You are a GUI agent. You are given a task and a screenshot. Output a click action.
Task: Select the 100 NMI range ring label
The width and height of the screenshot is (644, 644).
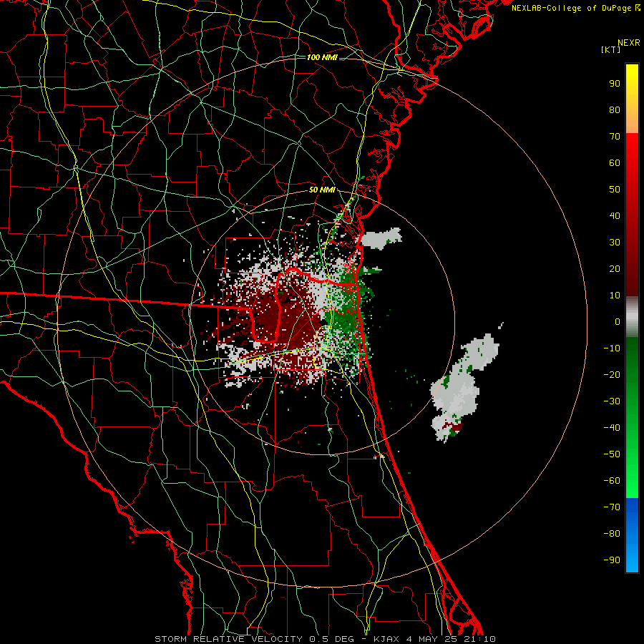click(322, 57)
